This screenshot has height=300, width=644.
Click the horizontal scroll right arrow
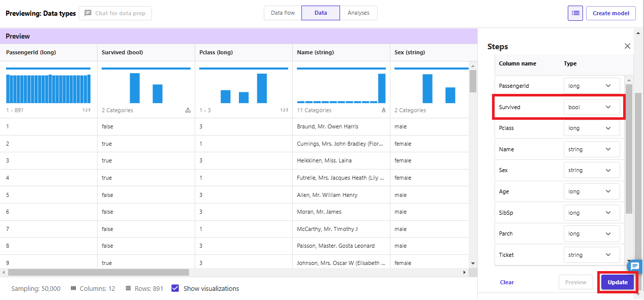[464, 273]
